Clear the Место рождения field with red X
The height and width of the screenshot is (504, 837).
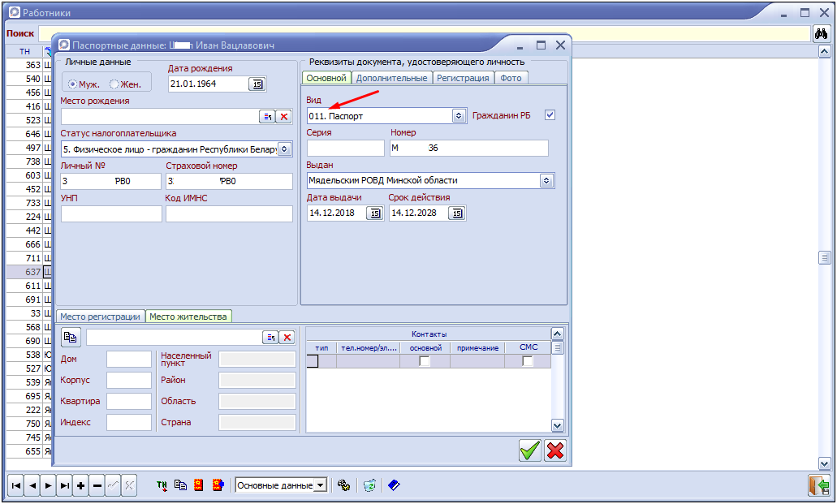click(x=283, y=117)
